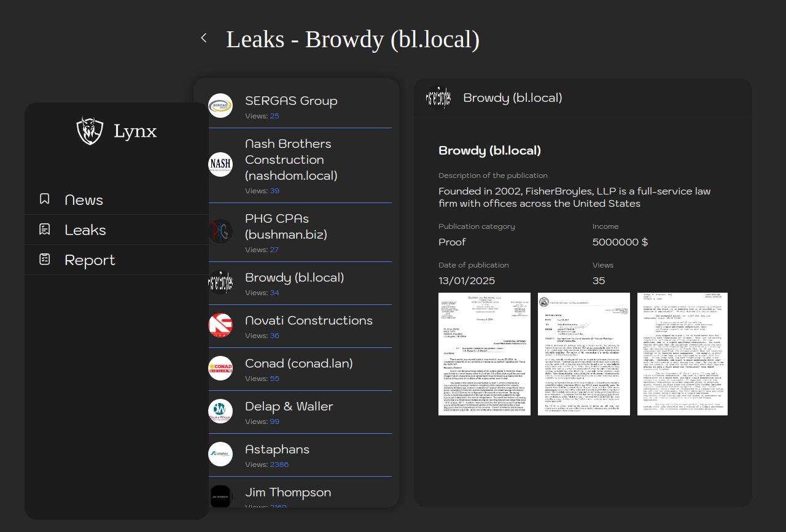The width and height of the screenshot is (786, 532).
Task: Click the Novati Constructions logo icon
Action: click(220, 325)
